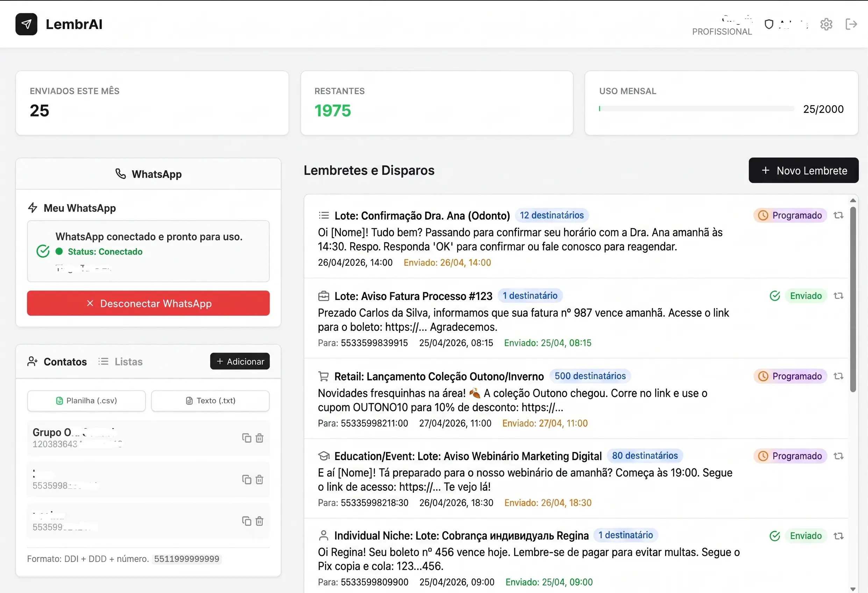Click the Programado status on Webinário reminder
The image size is (868, 593).
coord(790,456)
